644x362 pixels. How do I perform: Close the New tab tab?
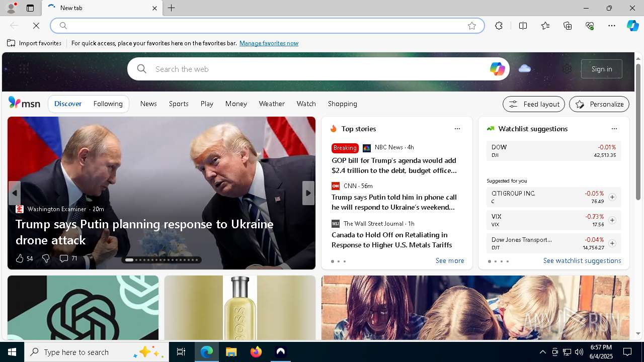tap(154, 8)
